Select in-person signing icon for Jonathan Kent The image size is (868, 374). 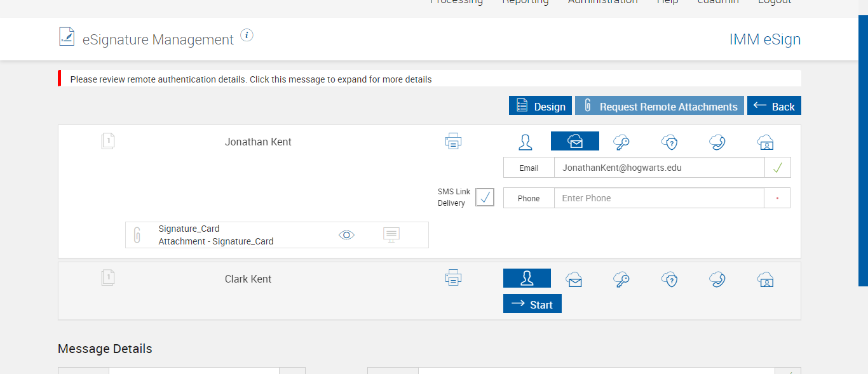coord(525,142)
